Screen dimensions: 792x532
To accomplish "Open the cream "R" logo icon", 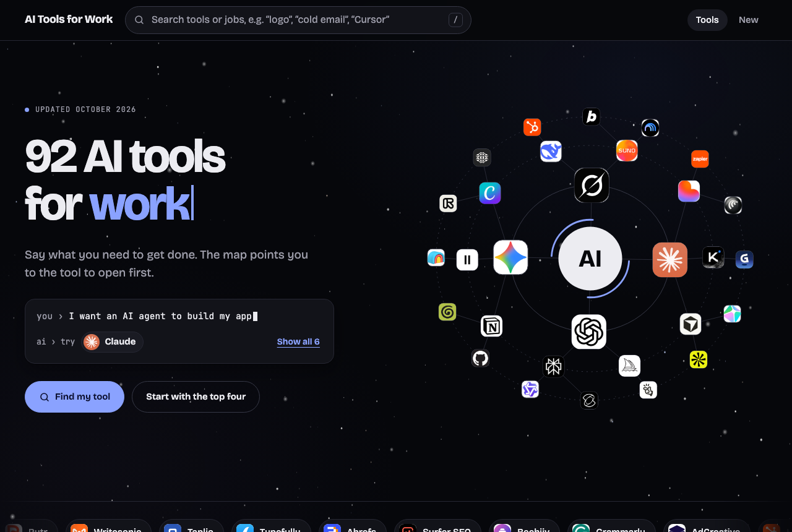I will [448, 203].
